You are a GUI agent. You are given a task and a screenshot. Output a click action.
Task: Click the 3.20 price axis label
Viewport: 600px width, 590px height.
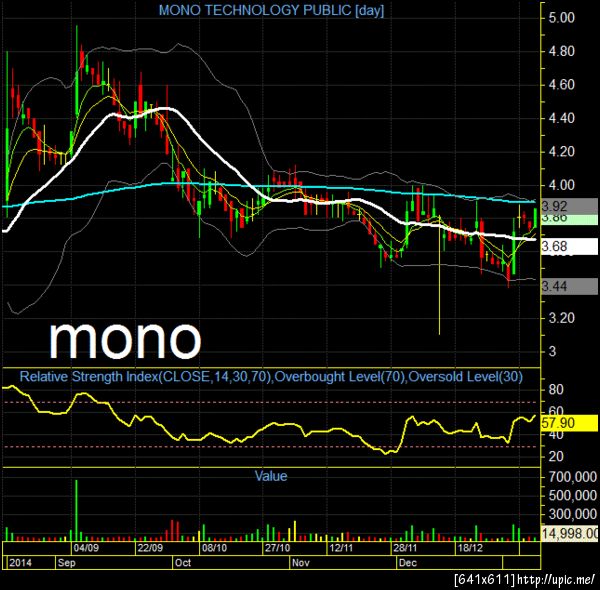tap(561, 318)
